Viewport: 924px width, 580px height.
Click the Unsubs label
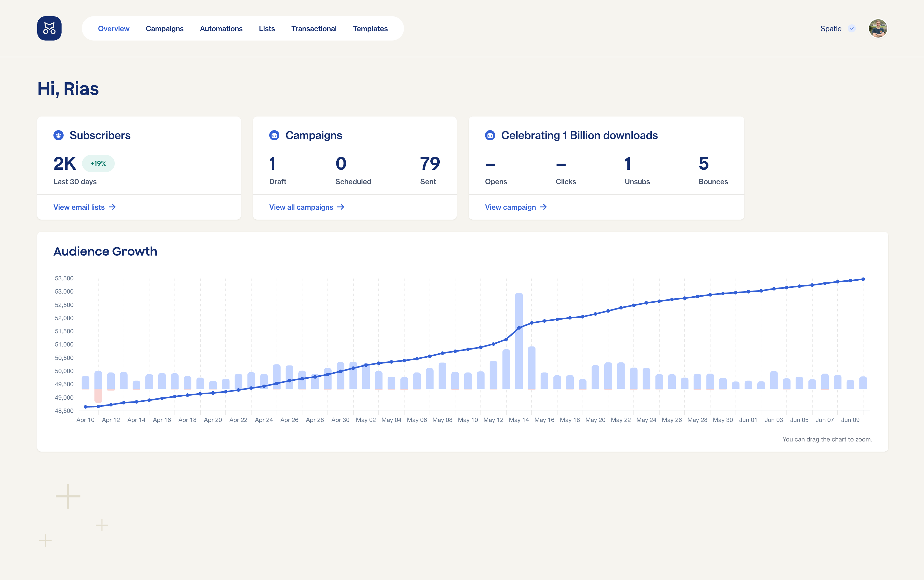pyautogui.click(x=637, y=182)
